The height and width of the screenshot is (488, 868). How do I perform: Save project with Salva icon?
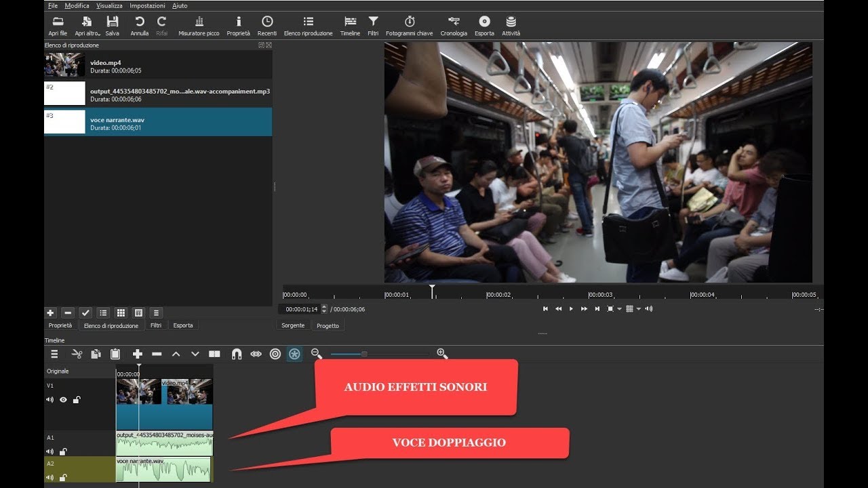pyautogui.click(x=113, y=26)
